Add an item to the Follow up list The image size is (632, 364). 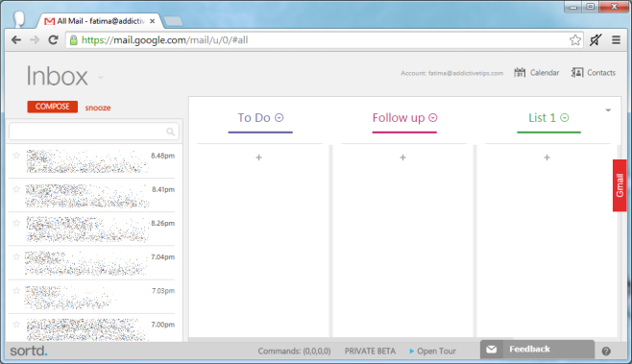(x=402, y=158)
